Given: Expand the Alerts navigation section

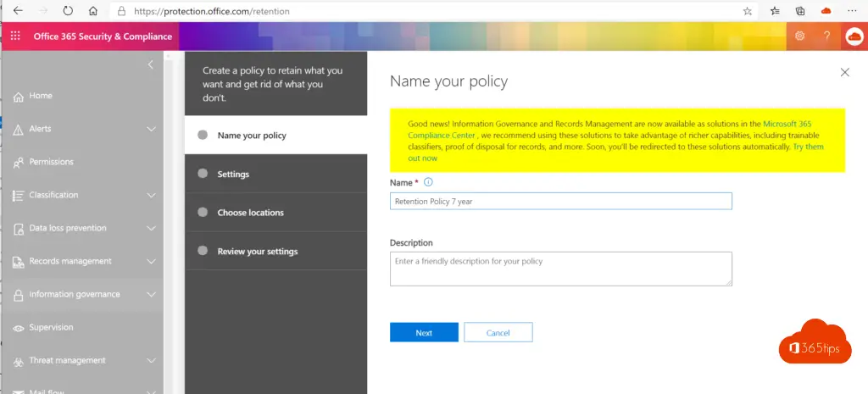Looking at the screenshot, I should 151,129.
